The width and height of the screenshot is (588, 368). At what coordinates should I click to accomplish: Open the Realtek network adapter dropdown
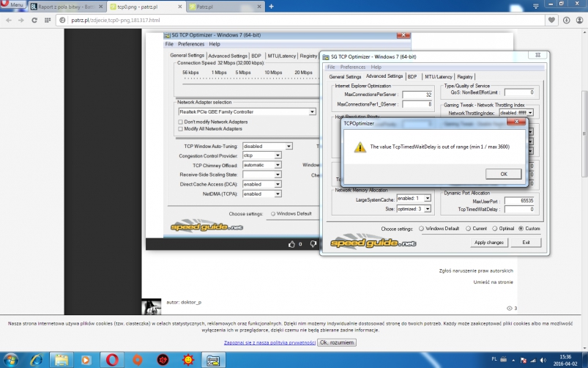pos(312,112)
